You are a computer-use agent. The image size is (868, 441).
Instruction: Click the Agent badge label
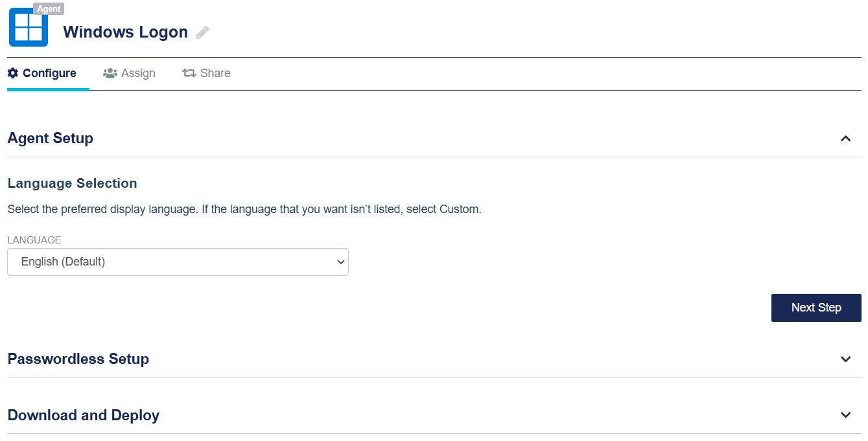pos(49,9)
